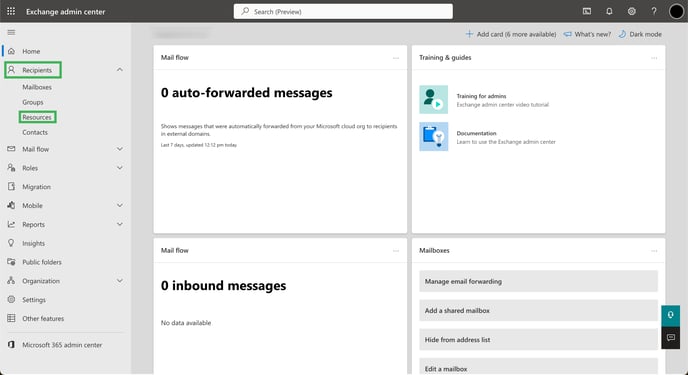The width and height of the screenshot is (688, 375).
Task: Open What's new link
Action: [x=587, y=34]
